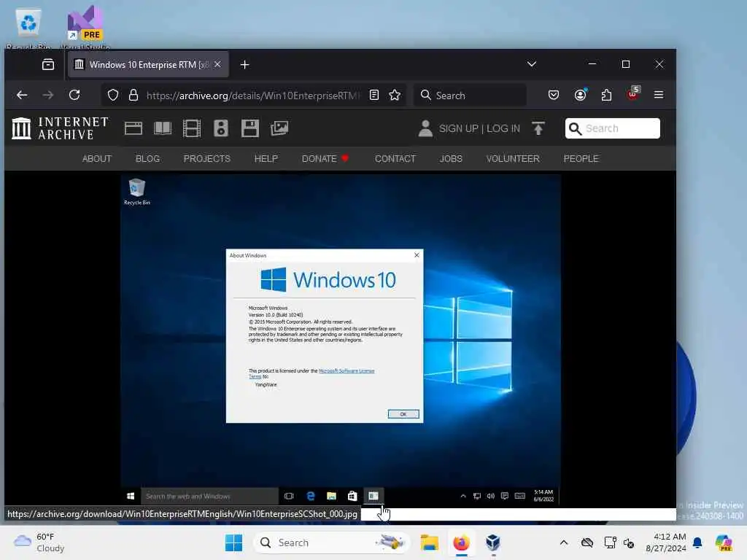The image size is (747, 560).
Task: Expand the list all tabs chevron
Action: [532, 64]
